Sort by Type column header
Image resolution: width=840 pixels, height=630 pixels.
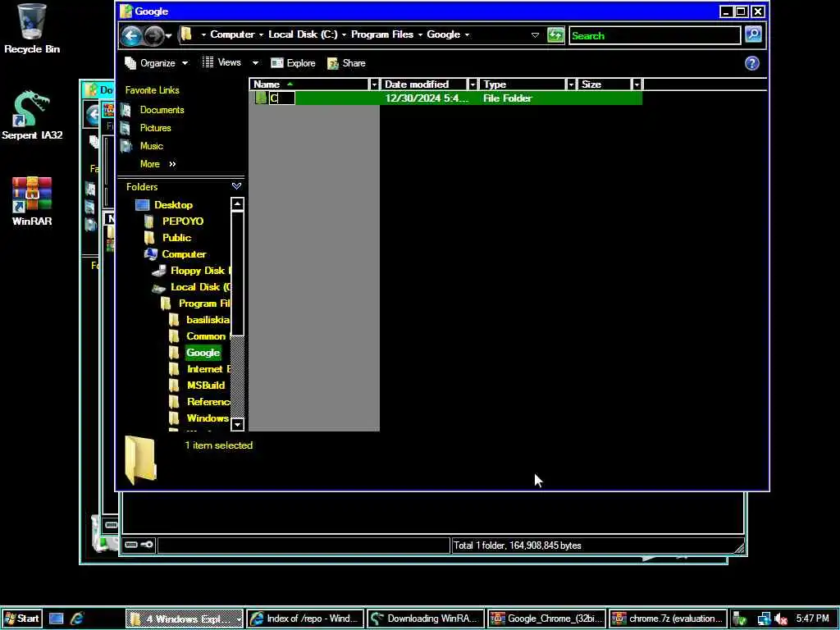click(x=523, y=84)
